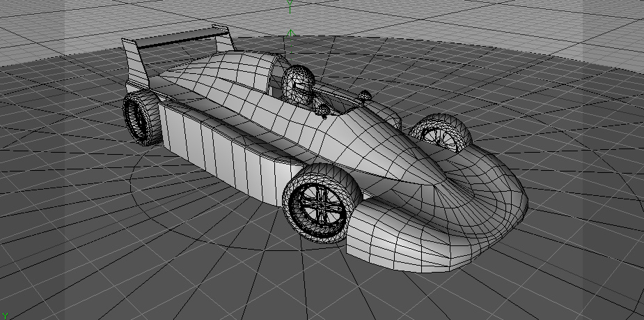Select the hub of the near front wheel
The width and height of the screenshot is (644, 320).
coord(318,204)
